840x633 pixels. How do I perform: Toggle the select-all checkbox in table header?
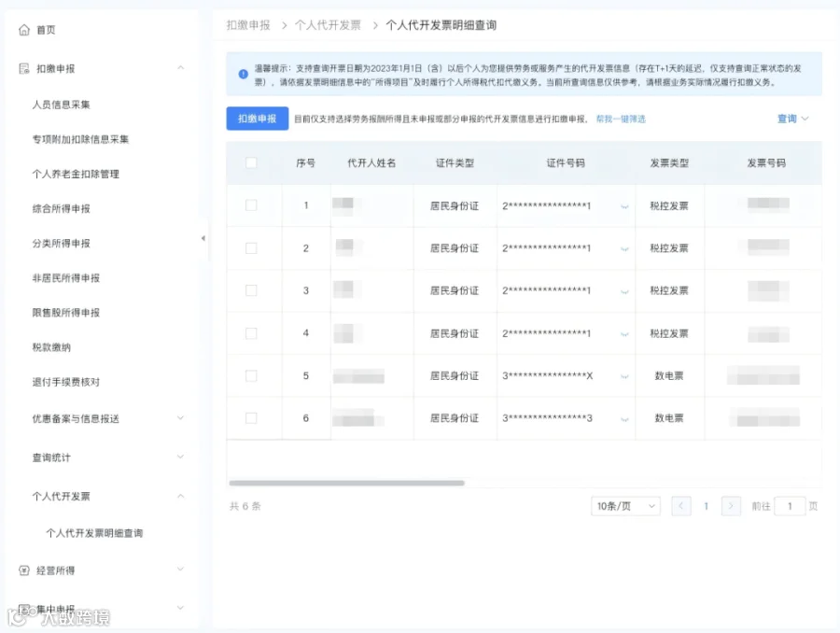pyautogui.click(x=251, y=163)
